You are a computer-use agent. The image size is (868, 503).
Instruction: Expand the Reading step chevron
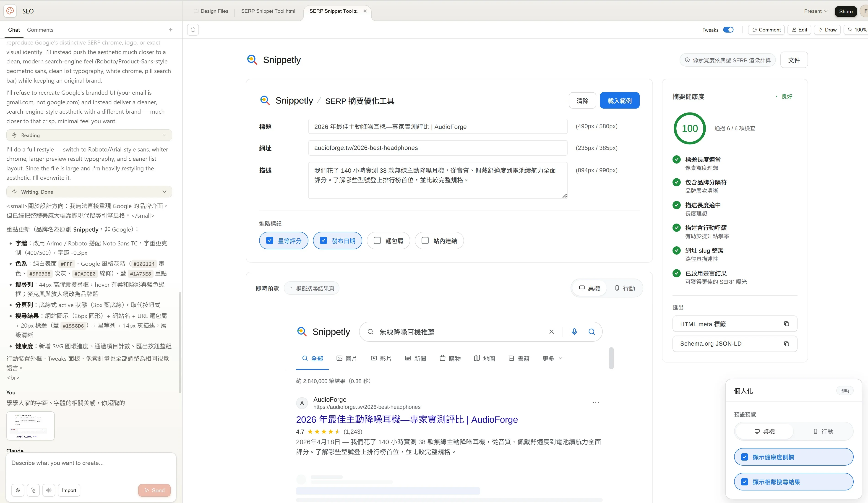pos(164,135)
